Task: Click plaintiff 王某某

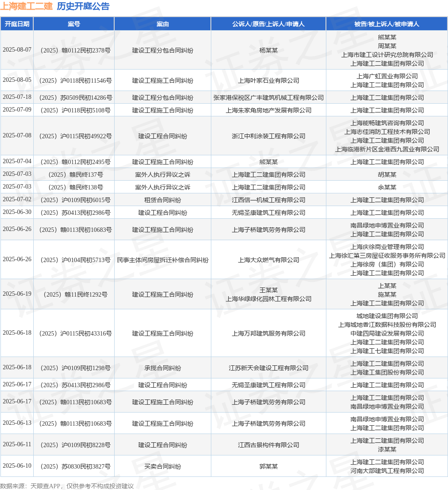Action: tap(268, 290)
